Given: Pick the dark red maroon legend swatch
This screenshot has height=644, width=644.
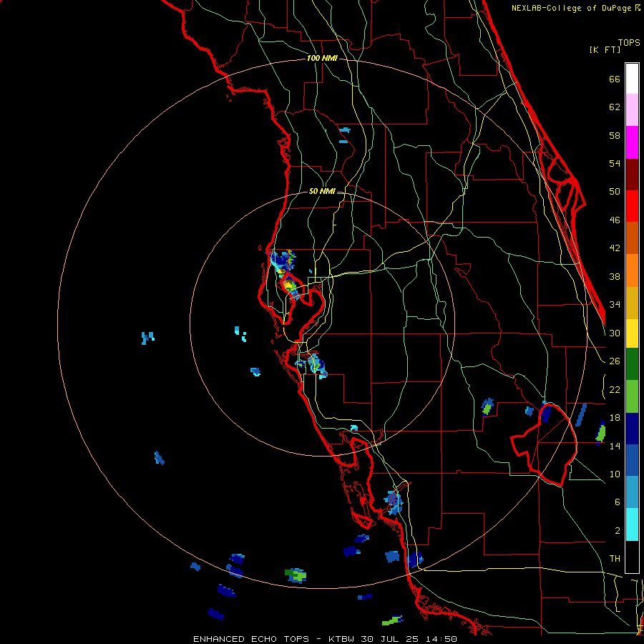Looking at the screenshot, I should point(632,175).
